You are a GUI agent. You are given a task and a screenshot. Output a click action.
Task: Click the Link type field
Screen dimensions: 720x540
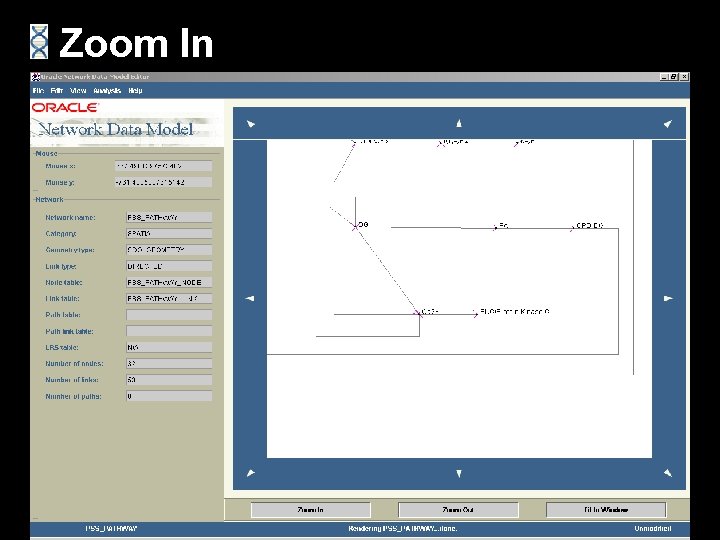pyautogui.click(x=169, y=266)
